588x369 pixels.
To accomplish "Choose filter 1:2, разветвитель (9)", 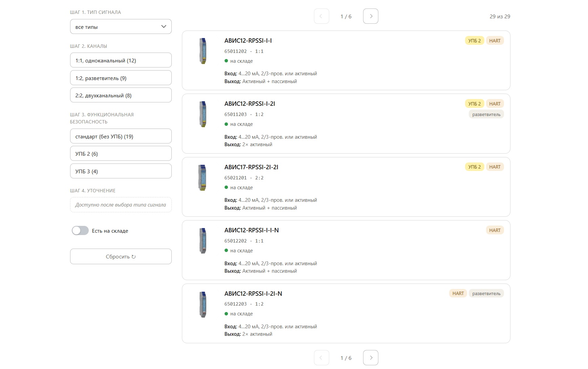I will pos(121,78).
